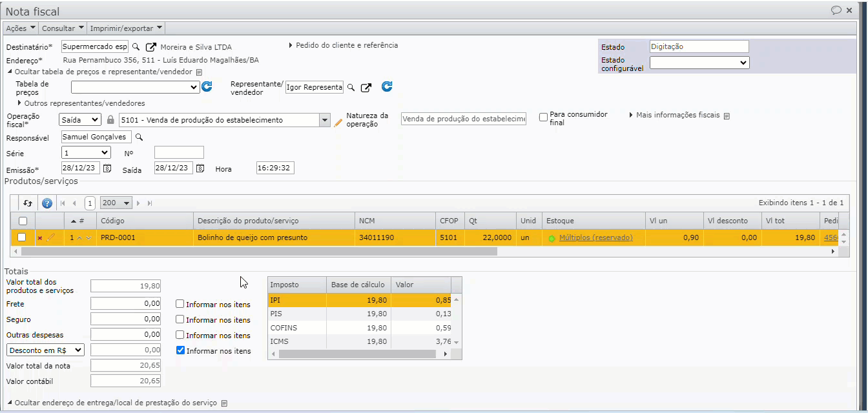Uncheck Informar nos itens for Desconto

pos(180,350)
